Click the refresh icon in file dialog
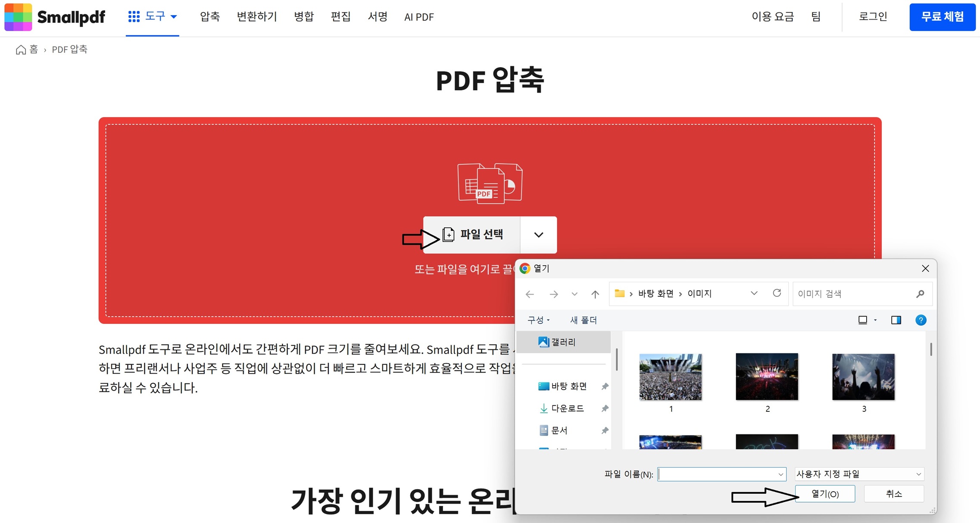Viewport: 980px width, 523px height. coord(777,293)
